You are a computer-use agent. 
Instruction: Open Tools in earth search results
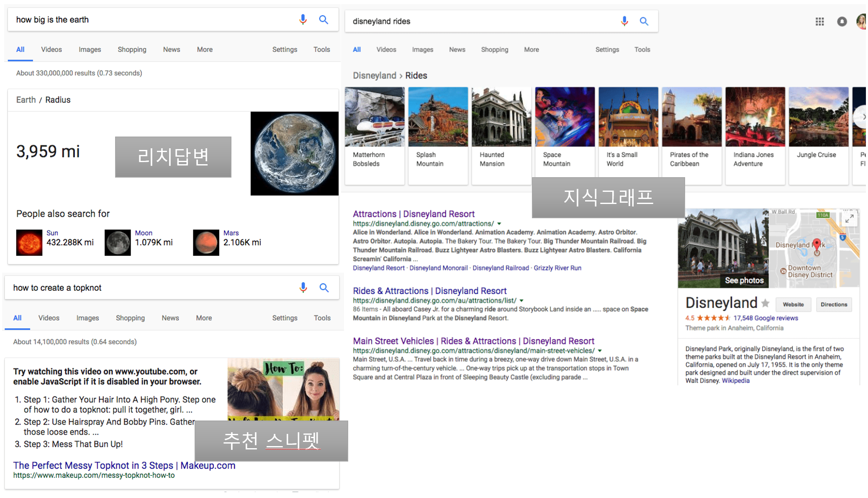click(x=322, y=49)
